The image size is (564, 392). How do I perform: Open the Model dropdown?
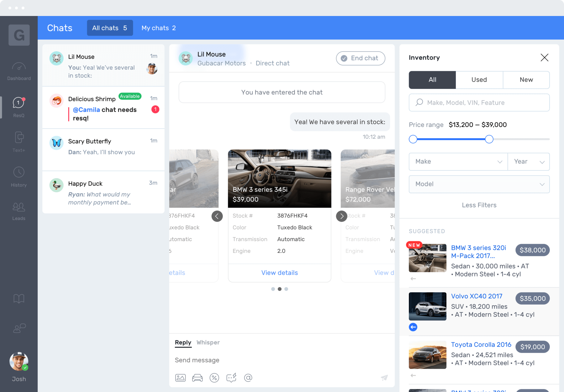pos(479,184)
